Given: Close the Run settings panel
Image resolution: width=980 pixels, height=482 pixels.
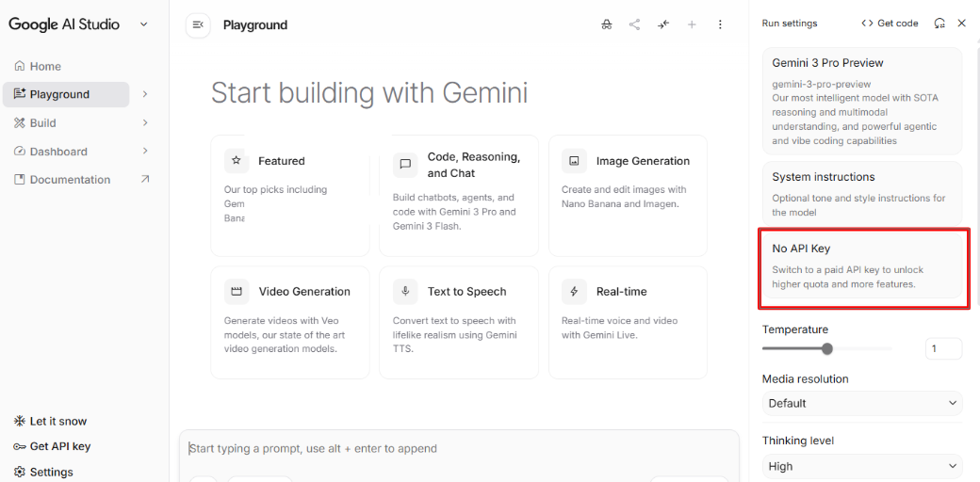Looking at the screenshot, I should point(961,24).
